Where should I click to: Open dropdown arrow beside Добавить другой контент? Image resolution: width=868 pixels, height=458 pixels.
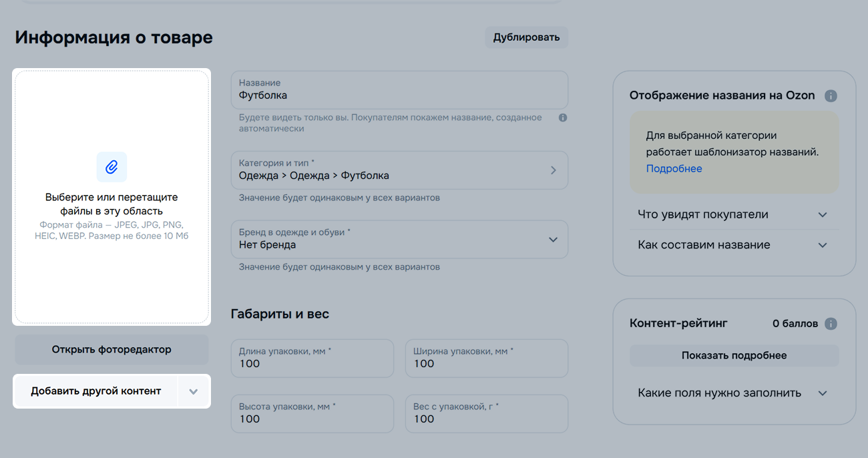(194, 391)
